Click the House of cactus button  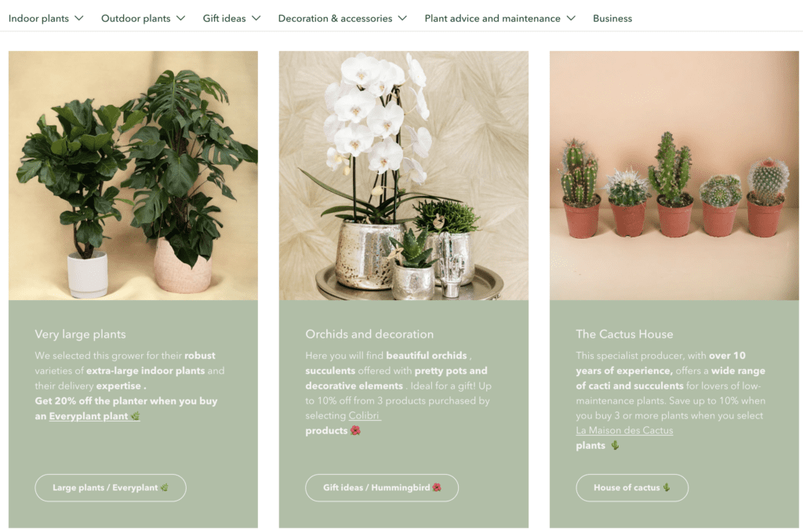point(632,487)
